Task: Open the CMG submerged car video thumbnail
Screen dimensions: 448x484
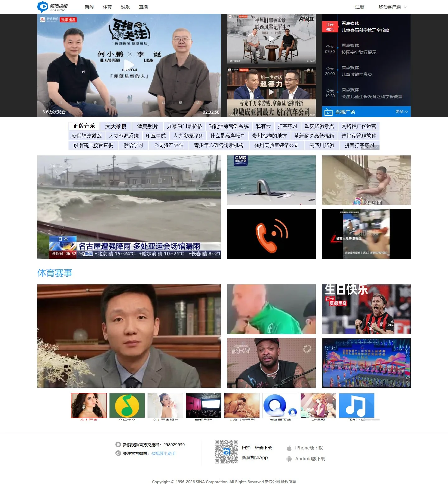Action: click(271, 180)
